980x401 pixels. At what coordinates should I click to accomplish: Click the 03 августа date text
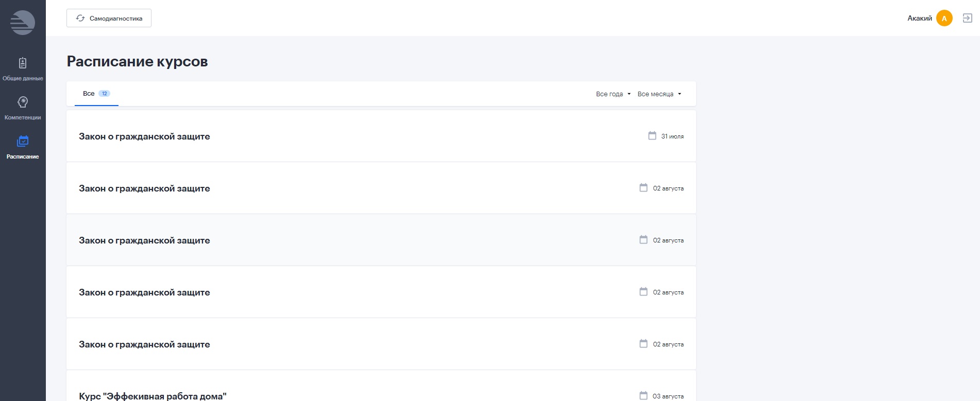668,396
